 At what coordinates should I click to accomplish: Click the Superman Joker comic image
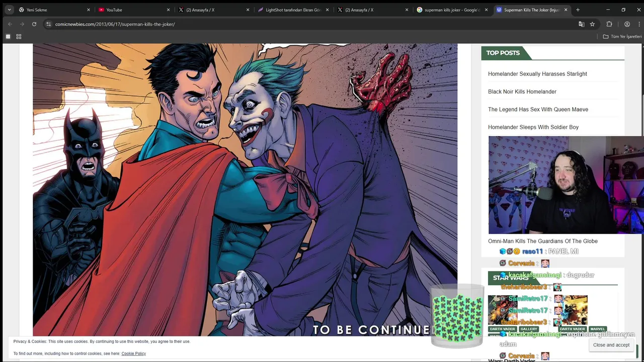point(245,190)
